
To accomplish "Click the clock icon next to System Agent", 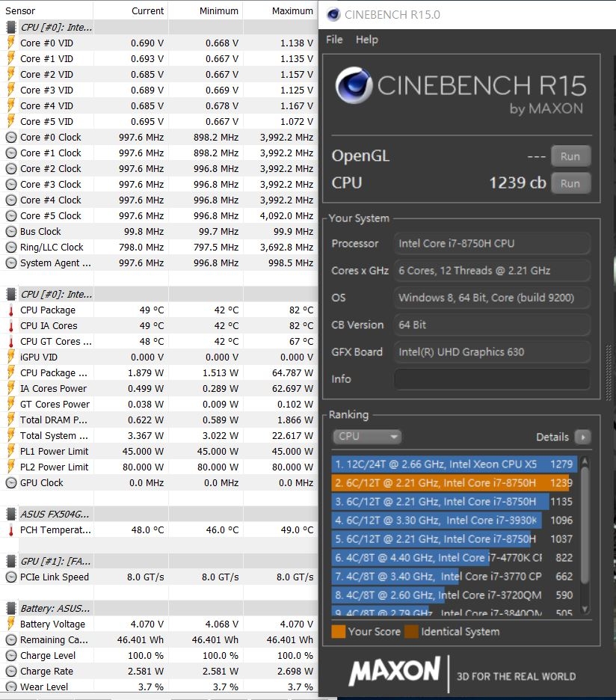I will [10, 263].
